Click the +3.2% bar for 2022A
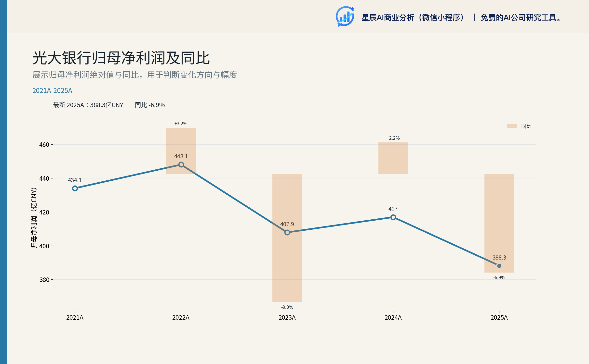589x364 pixels. [x=181, y=151]
